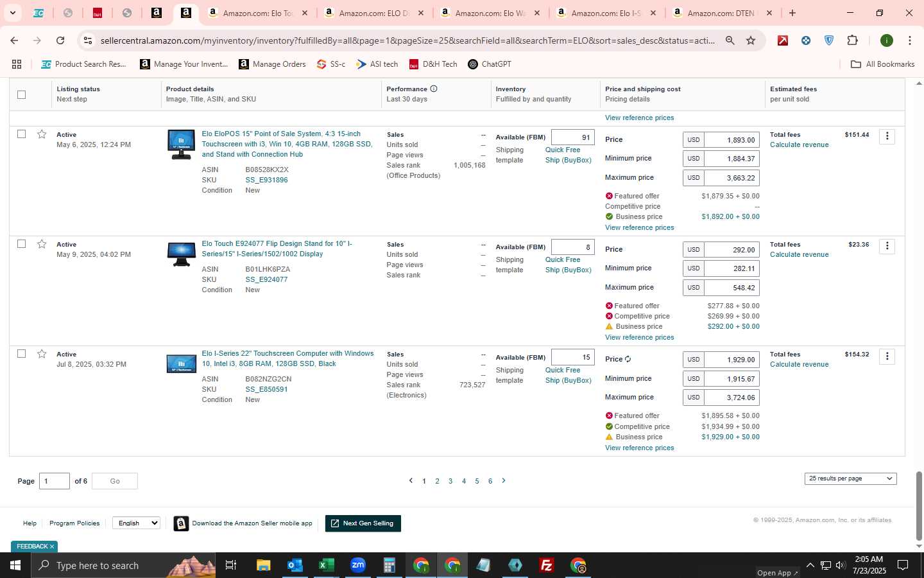Favorite the Elo EloPOS 15" listing star
Image resolution: width=924 pixels, height=578 pixels.
[x=42, y=134]
